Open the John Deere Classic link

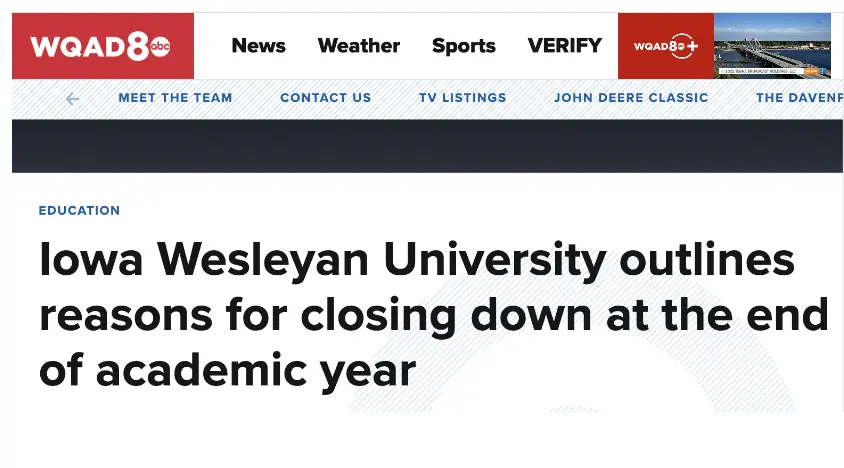click(x=631, y=98)
